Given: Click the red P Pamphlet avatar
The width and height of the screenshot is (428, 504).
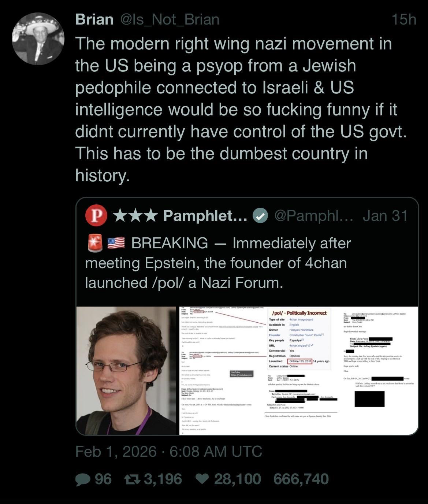Looking at the screenshot, I should click(x=96, y=216).
